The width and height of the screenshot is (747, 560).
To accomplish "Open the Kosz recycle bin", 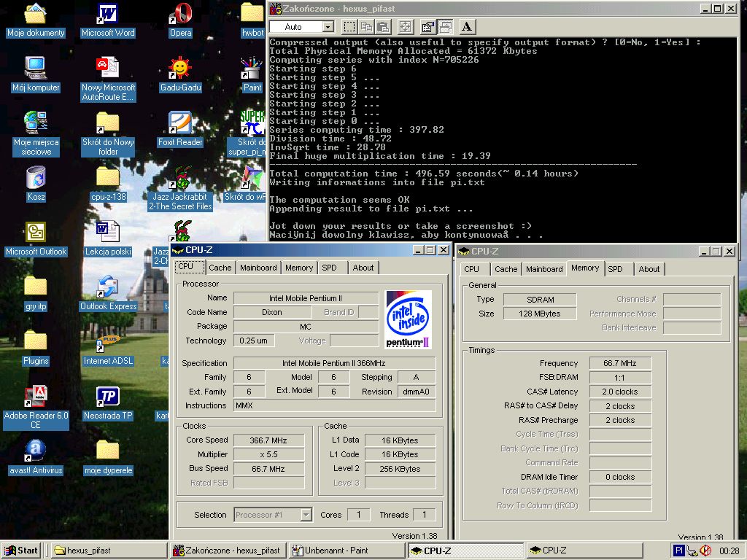I will (36, 184).
